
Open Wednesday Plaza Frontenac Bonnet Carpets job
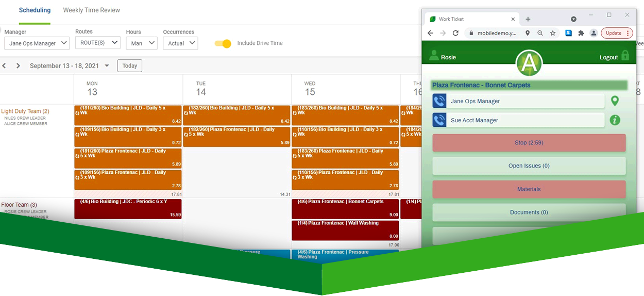coord(345,209)
